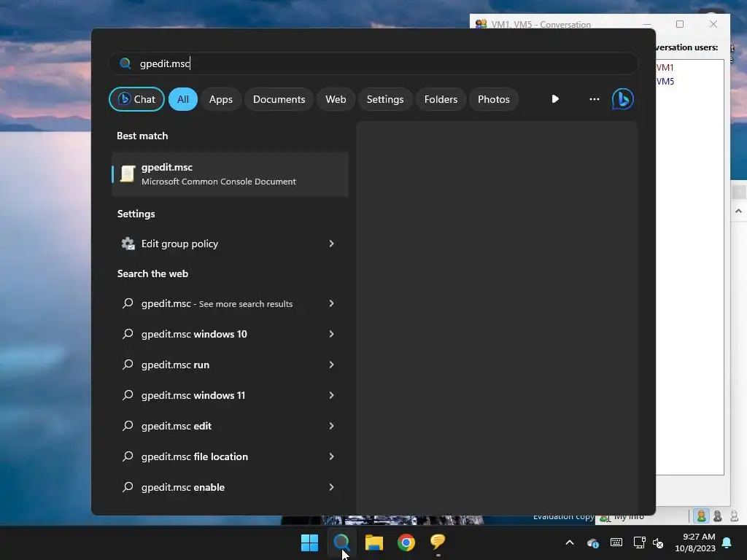This screenshot has height=560, width=747.
Task: Open the Edit group policy setting
Action: tap(230, 244)
